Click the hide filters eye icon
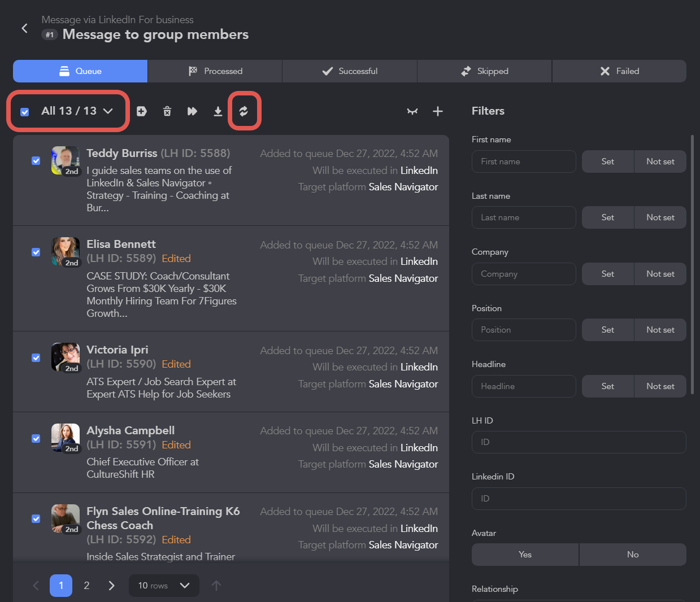 412,111
